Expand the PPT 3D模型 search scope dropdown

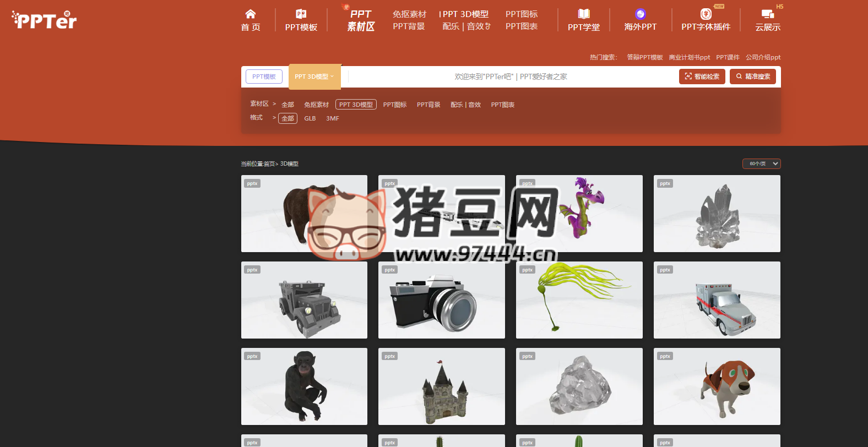(314, 77)
